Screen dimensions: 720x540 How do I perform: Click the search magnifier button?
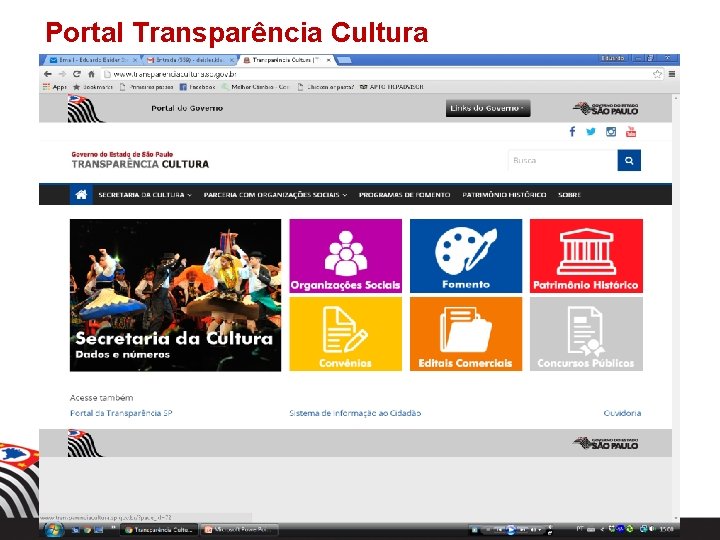tap(629, 160)
